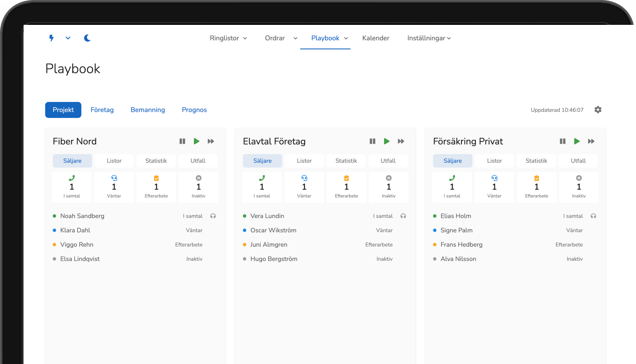Click Fiber Nord's Inaktiv pause-circle tile
Screen dimensions: 636x364
pos(198,187)
